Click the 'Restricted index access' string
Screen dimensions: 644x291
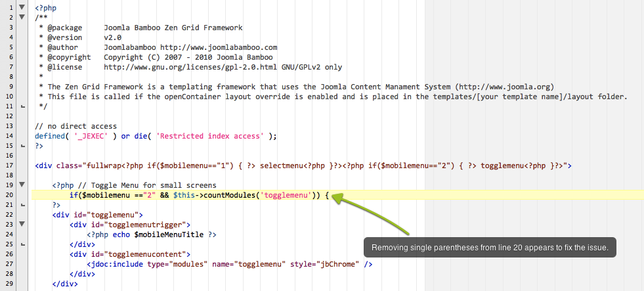[209, 137]
